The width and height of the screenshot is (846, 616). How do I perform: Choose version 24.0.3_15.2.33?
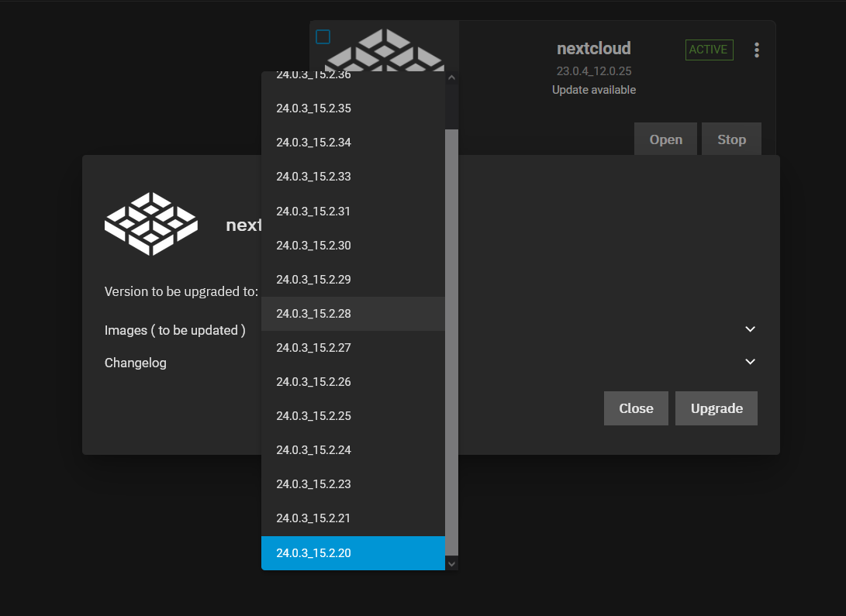(x=354, y=177)
